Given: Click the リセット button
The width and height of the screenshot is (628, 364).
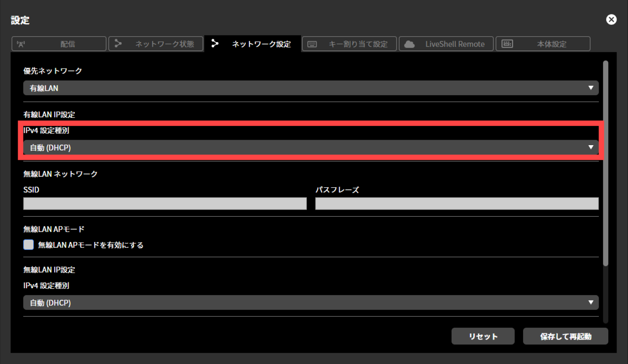Looking at the screenshot, I should click(483, 336).
